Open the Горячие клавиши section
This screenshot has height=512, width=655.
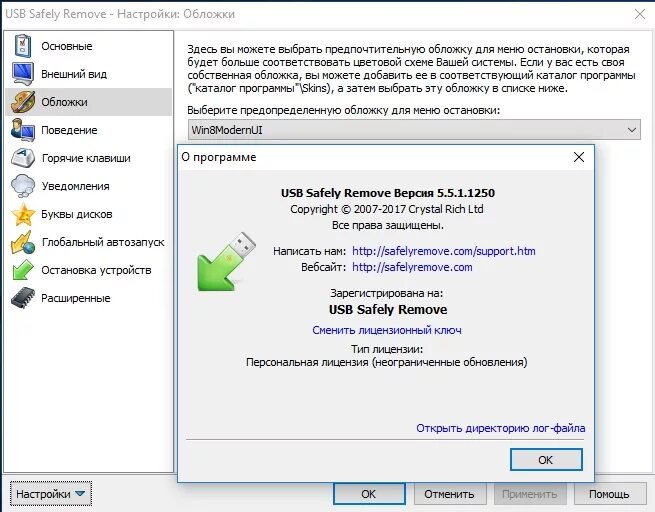(x=86, y=158)
